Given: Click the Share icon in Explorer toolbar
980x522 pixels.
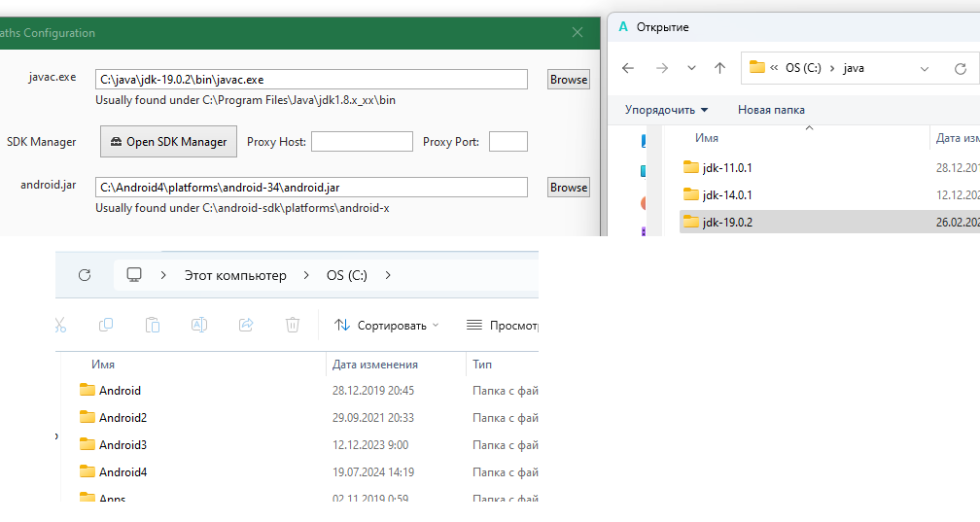Looking at the screenshot, I should coord(246,325).
